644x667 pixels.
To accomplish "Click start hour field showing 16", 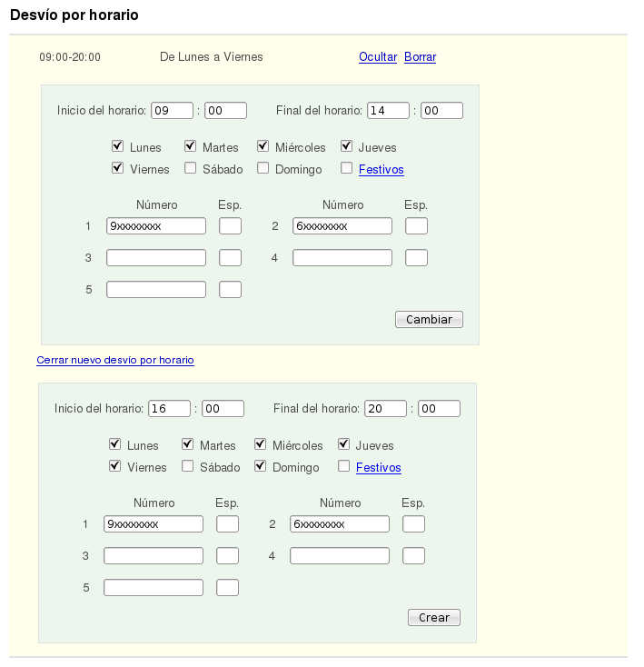I will pos(169,409).
